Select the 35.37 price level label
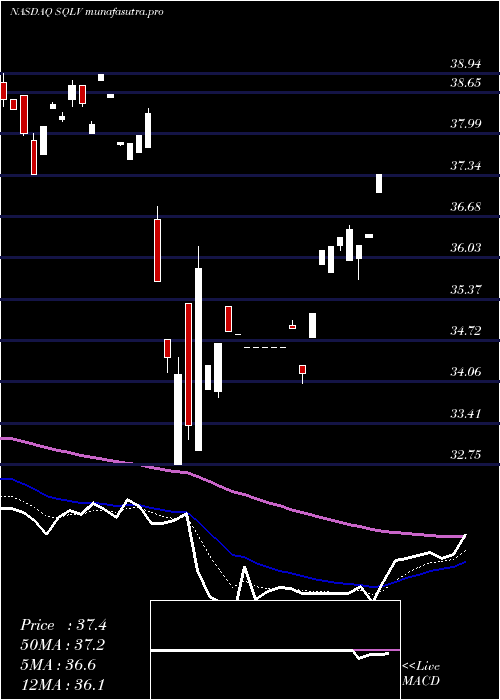This screenshot has width=500, height=700. (466, 290)
